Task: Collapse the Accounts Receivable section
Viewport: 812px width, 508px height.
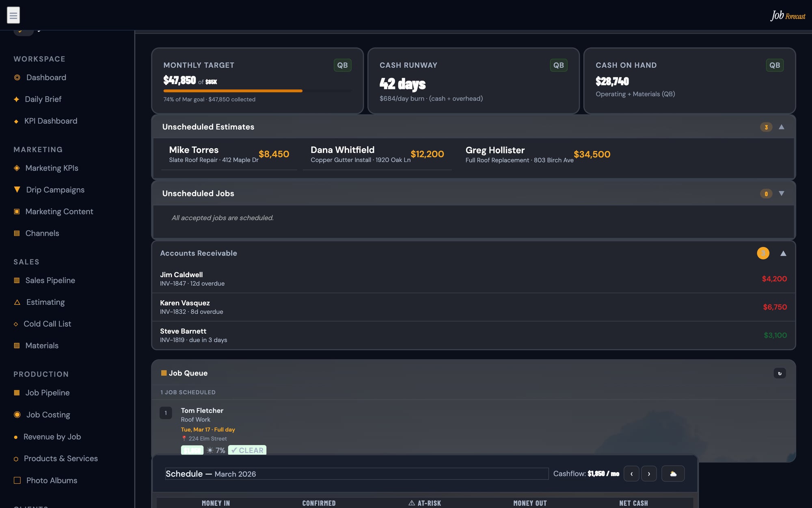Action: pos(783,253)
